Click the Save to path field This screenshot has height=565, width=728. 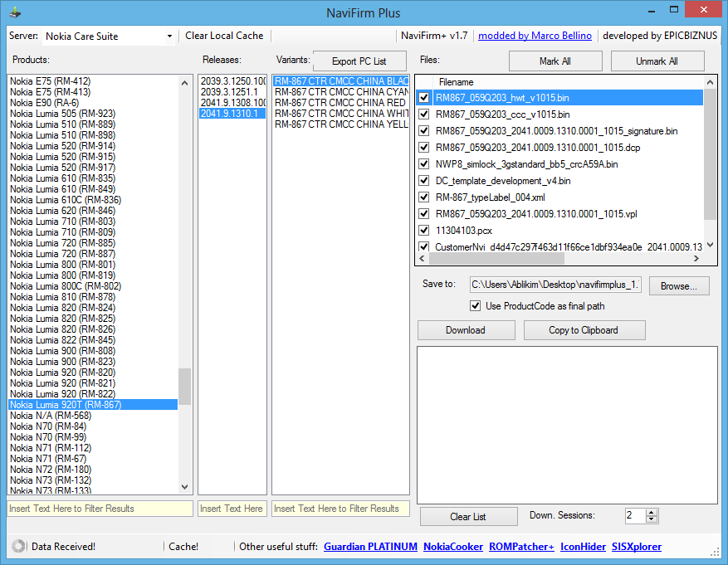[x=555, y=285]
